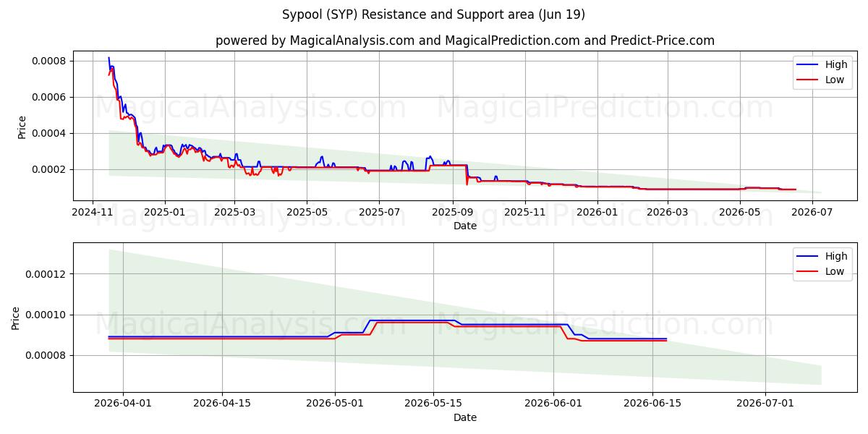Click the bottom chart x-axis label 2026-07-01
This screenshot has width=868, height=434.
click(x=765, y=404)
